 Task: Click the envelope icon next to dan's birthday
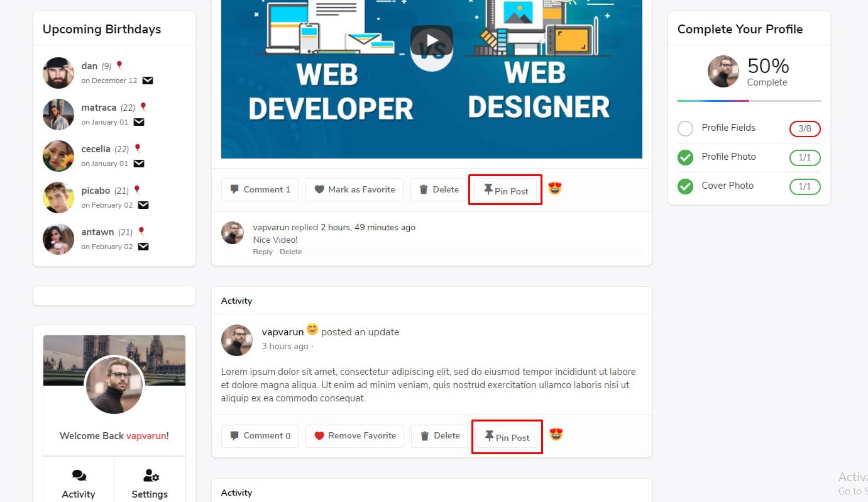point(148,81)
